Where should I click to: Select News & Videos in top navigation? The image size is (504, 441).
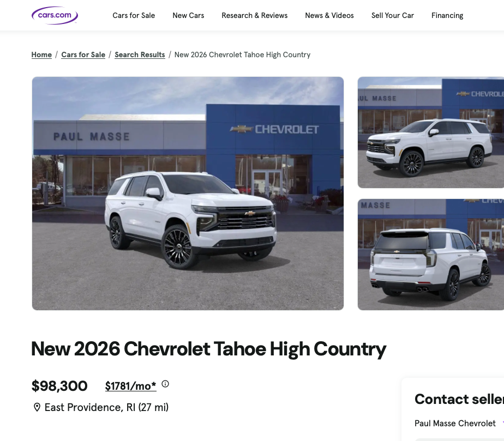pos(329,15)
